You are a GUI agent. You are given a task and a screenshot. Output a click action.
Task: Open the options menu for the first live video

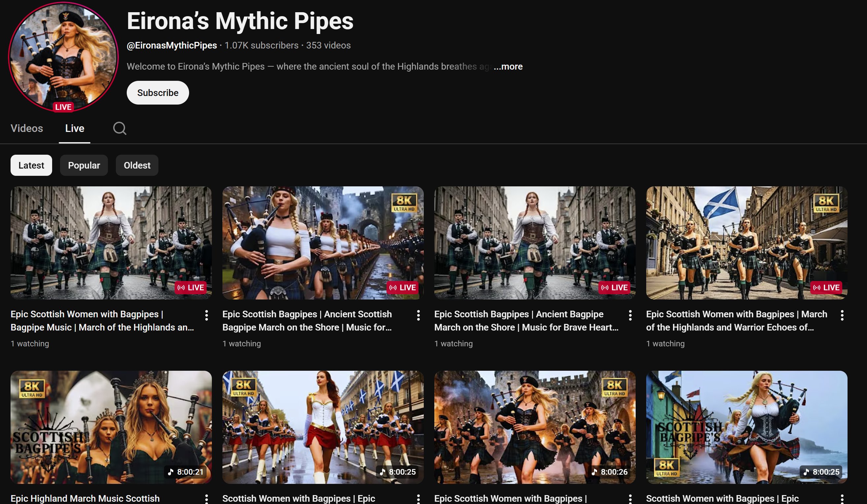click(206, 315)
